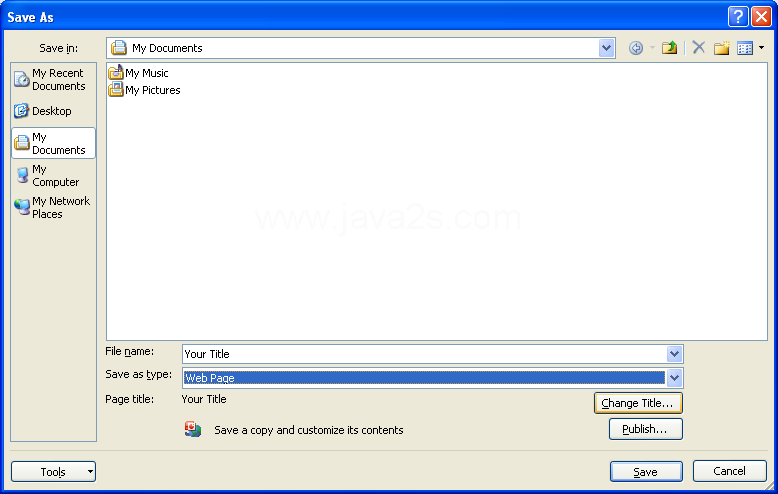Open My Recent Documents in places bar
Image resolution: width=778 pixels, height=494 pixels.
[53, 79]
